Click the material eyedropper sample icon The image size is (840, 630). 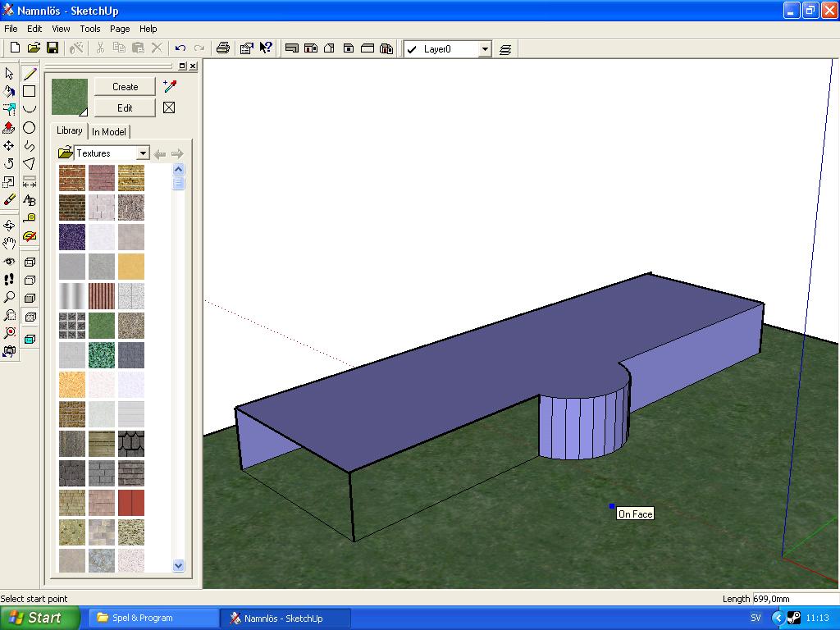170,86
